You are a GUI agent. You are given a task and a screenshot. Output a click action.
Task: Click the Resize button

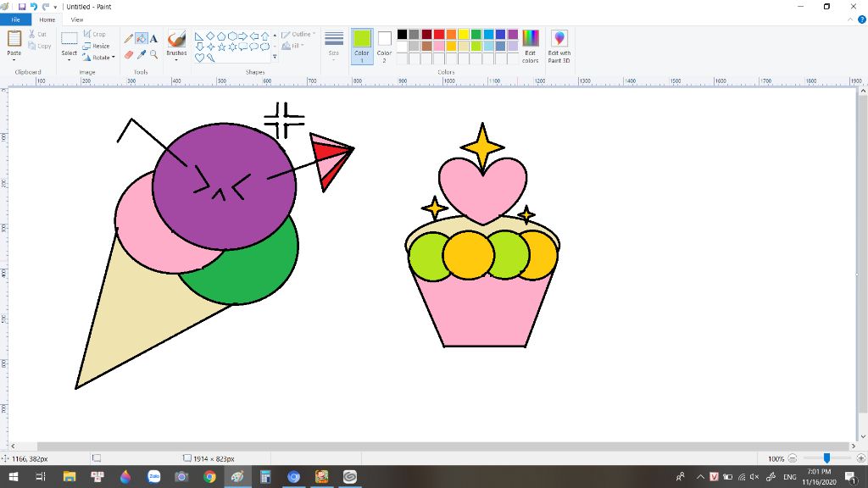click(x=96, y=46)
